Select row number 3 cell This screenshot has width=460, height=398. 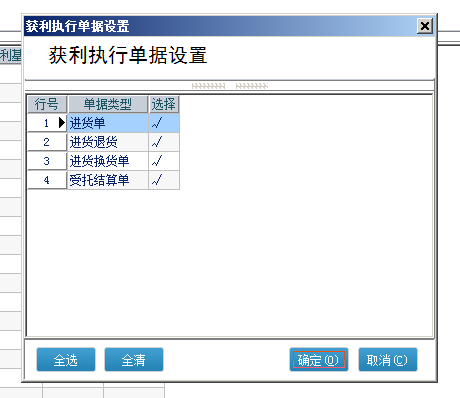(47, 161)
